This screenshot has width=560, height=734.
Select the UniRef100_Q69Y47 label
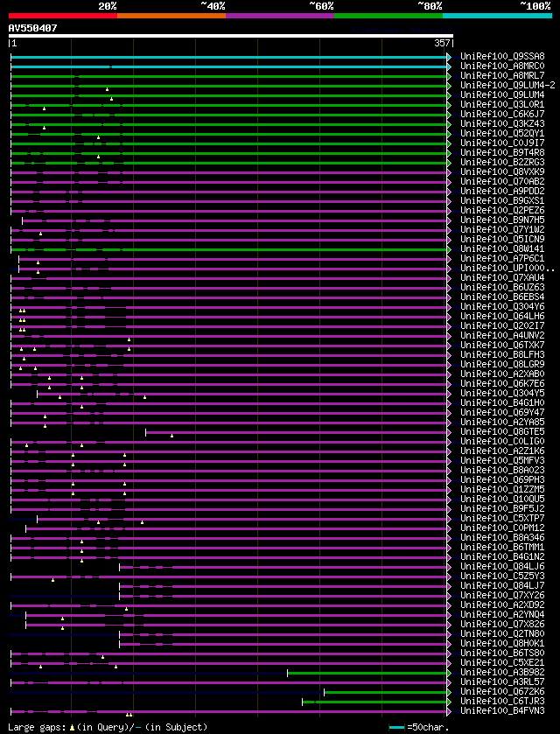[x=502, y=413]
